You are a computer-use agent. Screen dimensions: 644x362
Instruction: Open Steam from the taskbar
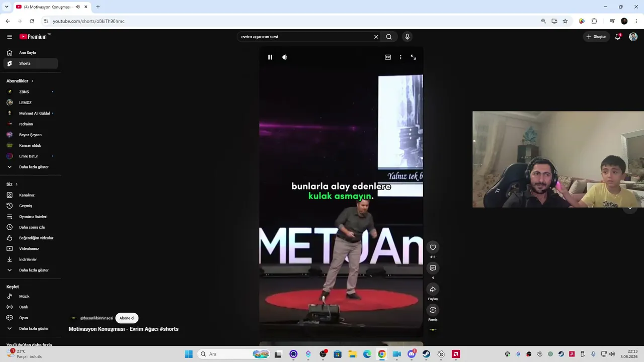[426, 354]
